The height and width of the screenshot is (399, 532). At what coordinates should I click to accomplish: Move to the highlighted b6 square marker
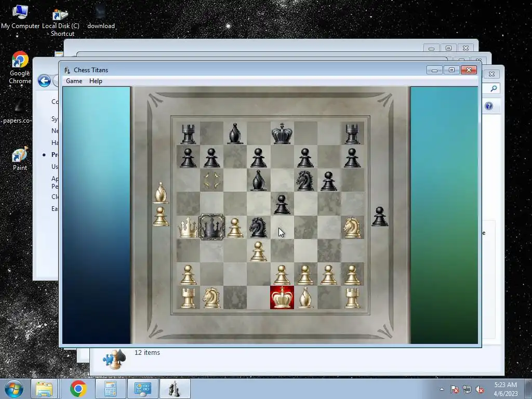tap(211, 180)
